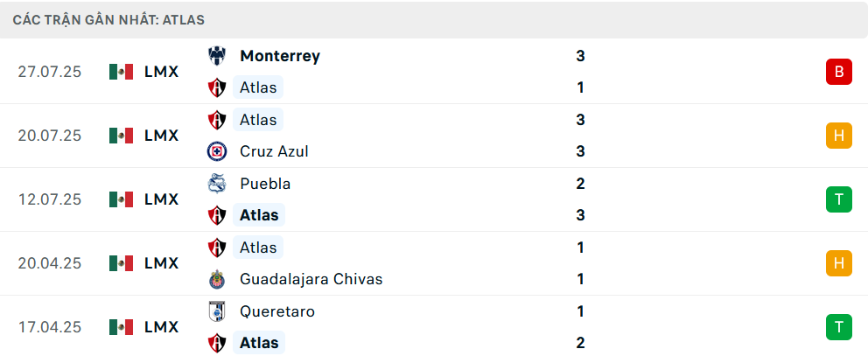
Task: Click Atlas crest in 27.07.25 match
Action: tap(216, 87)
